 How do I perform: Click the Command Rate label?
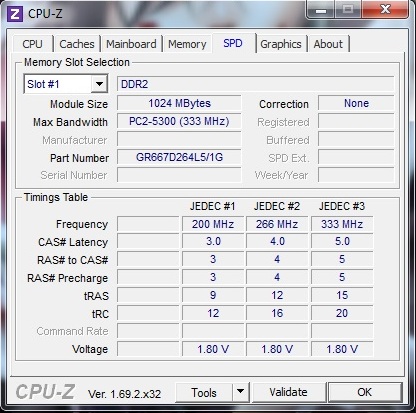[x=73, y=331]
